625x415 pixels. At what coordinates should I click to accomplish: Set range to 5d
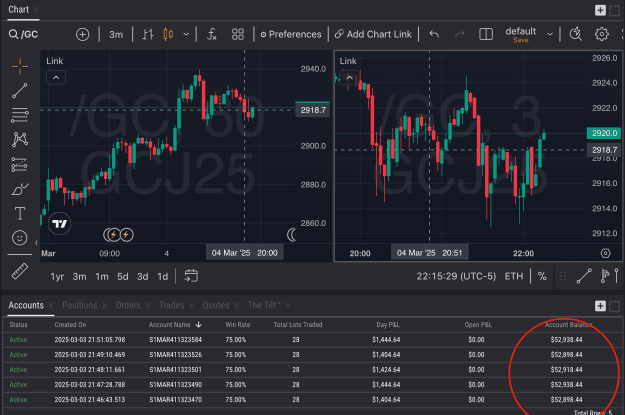(122, 277)
